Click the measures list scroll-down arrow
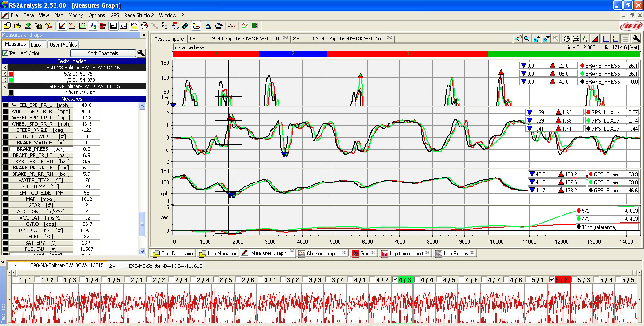644x326 pixels. pyautogui.click(x=142, y=252)
